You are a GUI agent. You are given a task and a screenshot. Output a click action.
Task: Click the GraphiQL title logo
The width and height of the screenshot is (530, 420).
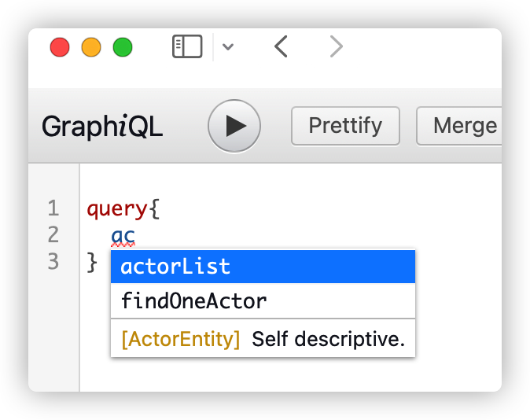102,127
